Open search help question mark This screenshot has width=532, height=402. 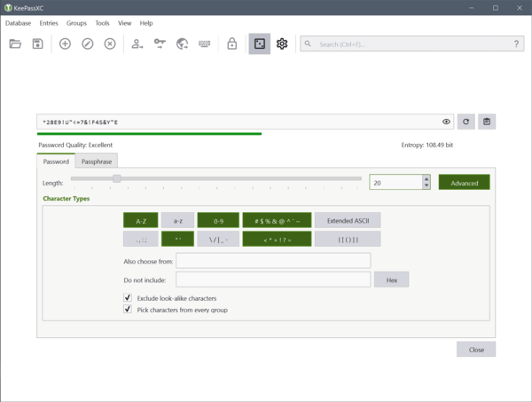516,43
